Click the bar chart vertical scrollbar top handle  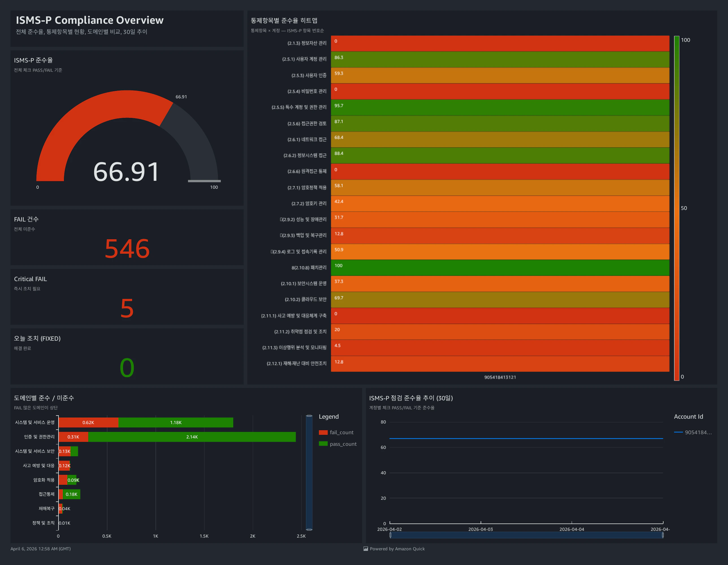[309, 416]
